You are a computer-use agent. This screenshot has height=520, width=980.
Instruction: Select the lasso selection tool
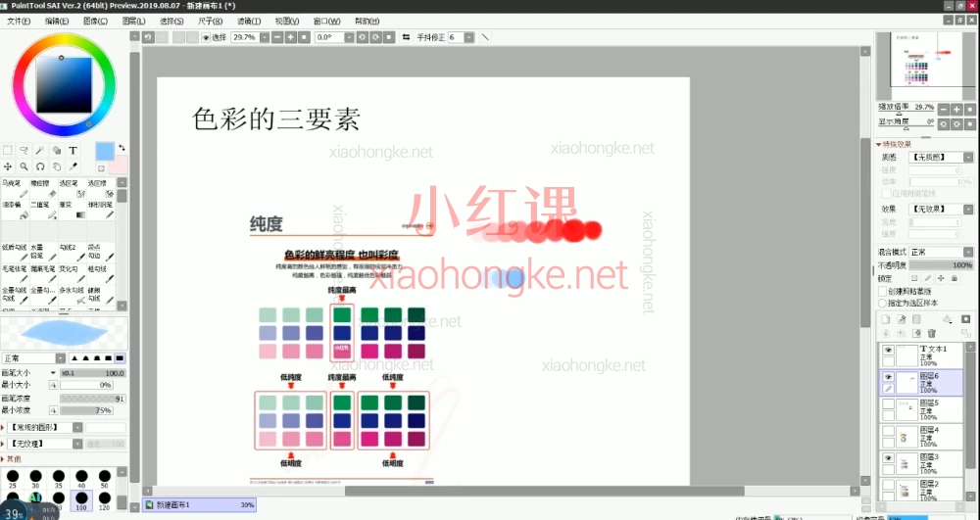pos(24,151)
